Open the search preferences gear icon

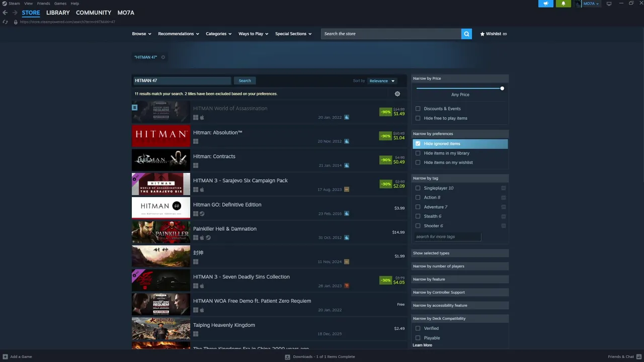coord(397,94)
